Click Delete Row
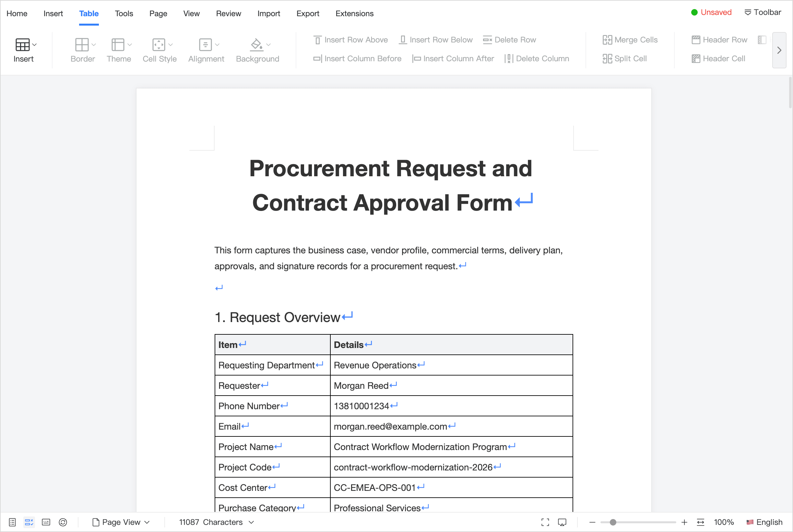Image resolution: width=793 pixels, height=532 pixels. pyautogui.click(x=510, y=40)
